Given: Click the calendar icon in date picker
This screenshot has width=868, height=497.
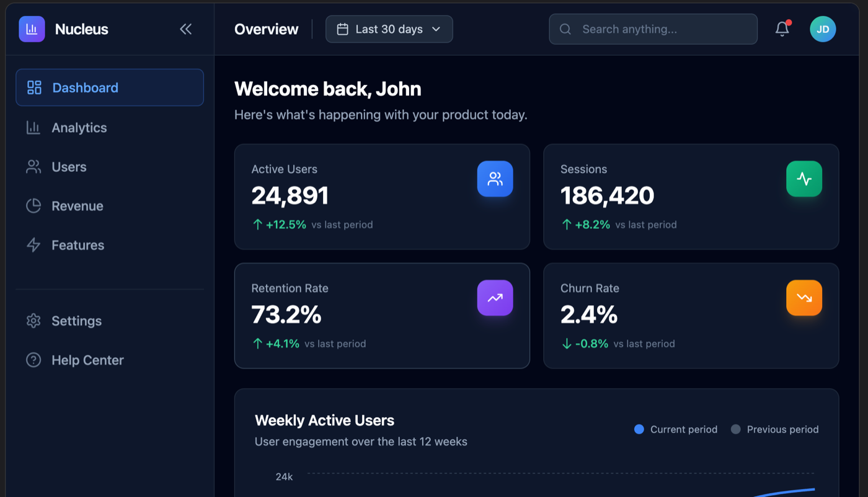Looking at the screenshot, I should 342,29.
